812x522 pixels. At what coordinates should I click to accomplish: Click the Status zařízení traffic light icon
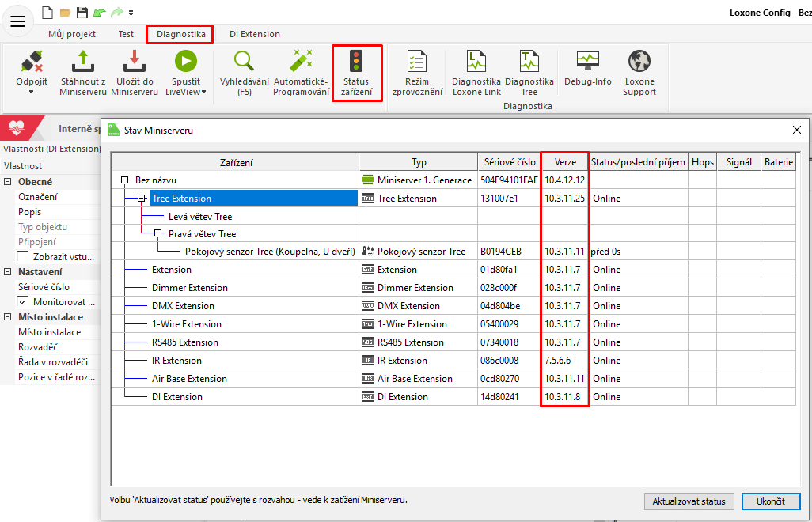pyautogui.click(x=356, y=63)
